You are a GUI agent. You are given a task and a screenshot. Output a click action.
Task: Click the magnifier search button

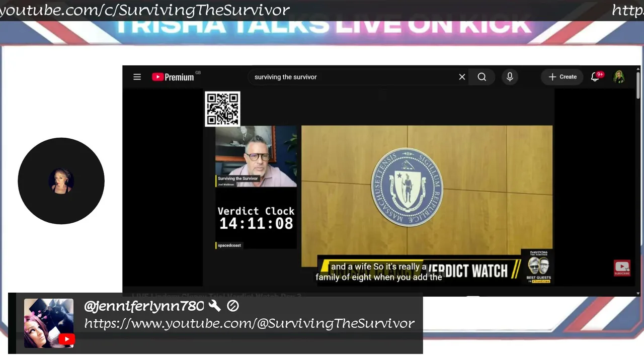click(x=482, y=77)
